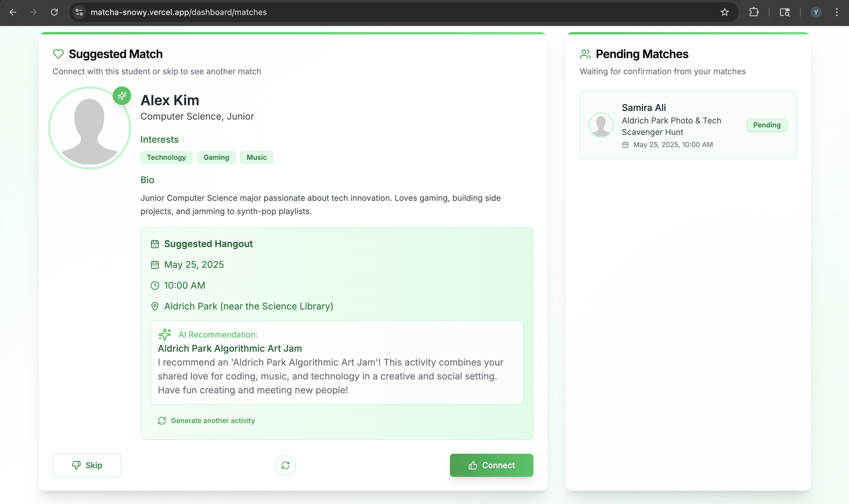This screenshot has width=849, height=504.
Task: Open the Chrome profile avatar Y
Action: [x=816, y=12]
